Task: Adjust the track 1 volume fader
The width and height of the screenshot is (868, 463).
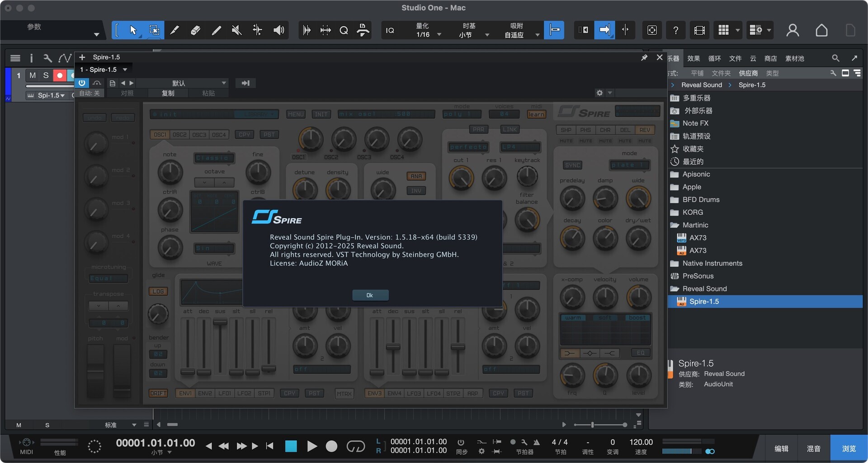Action: (50, 86)
